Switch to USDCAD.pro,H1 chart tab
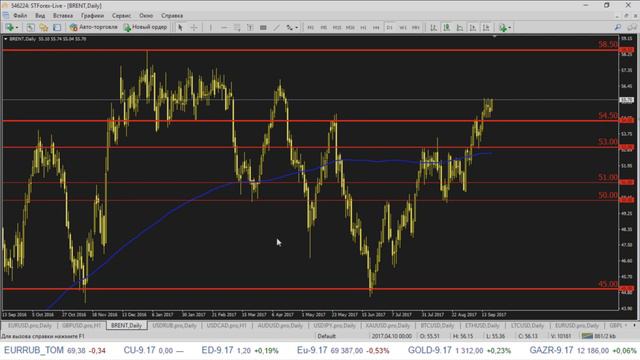This screenshot has width=640, height=360. click(x=227, y=325)
